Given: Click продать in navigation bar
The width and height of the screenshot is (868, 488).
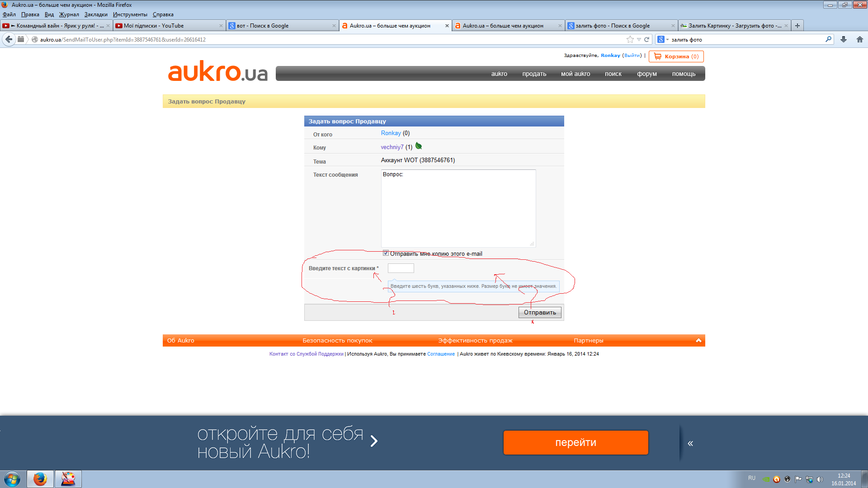Looking at the screenshot, I should (534, 74).
